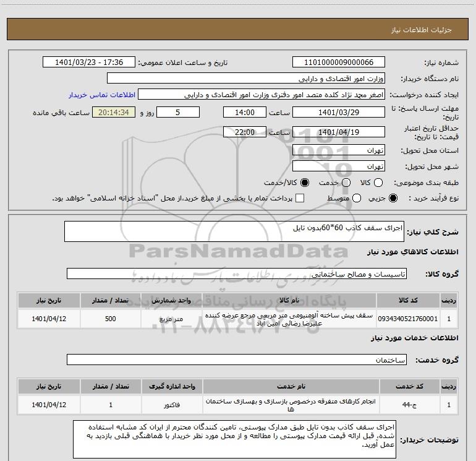Click the delivery province field تهران
This screenshot has width=476, height=461.
tap(339, 150)
